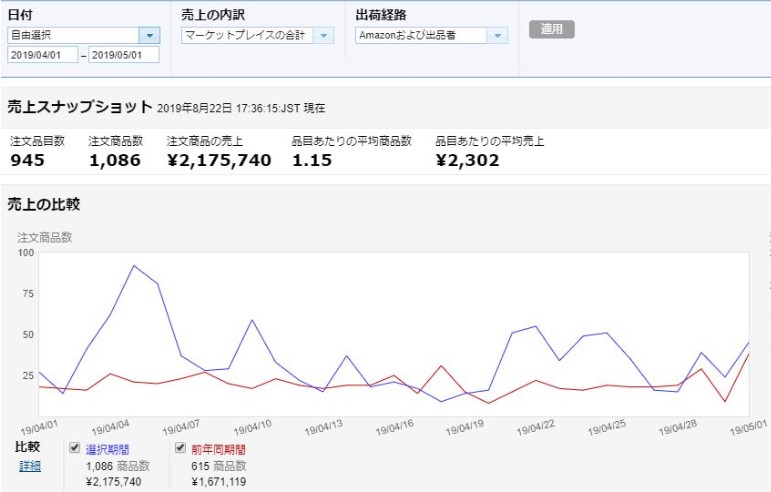This screenshot has width=771, height=492.
Task: Click the 売上の比較 section heading
Action: pyautogui.click(x=43, y=204)
